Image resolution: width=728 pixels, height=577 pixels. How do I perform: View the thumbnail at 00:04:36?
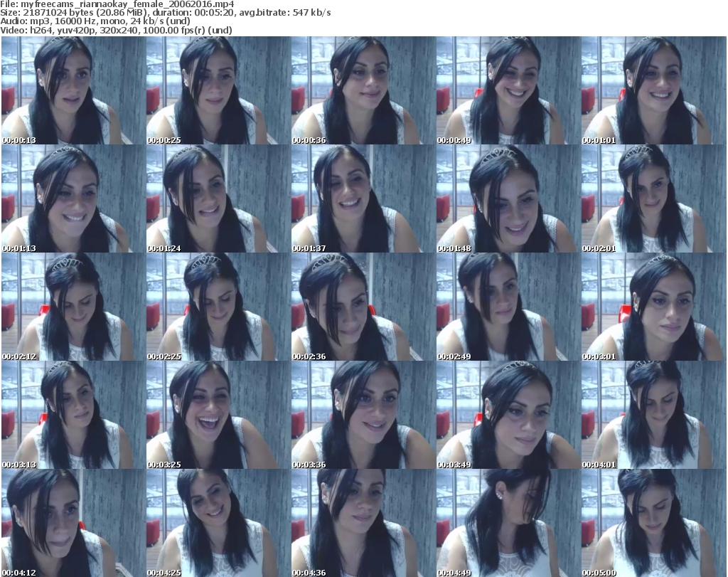pos(363,523)
